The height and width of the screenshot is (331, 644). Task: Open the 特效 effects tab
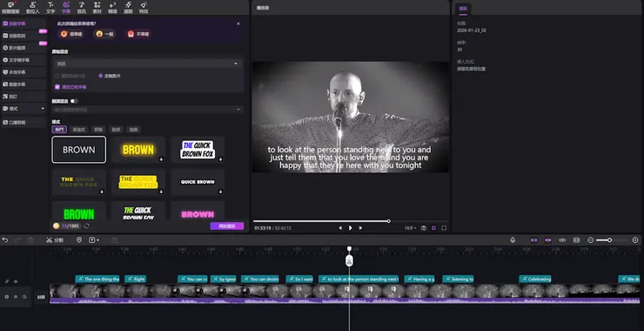144,7
